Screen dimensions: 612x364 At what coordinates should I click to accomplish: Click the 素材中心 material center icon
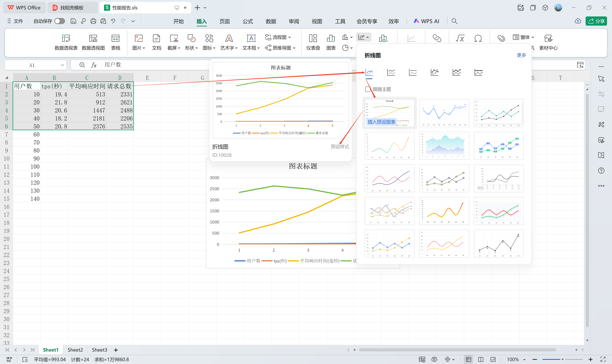[x=548, y=42]
